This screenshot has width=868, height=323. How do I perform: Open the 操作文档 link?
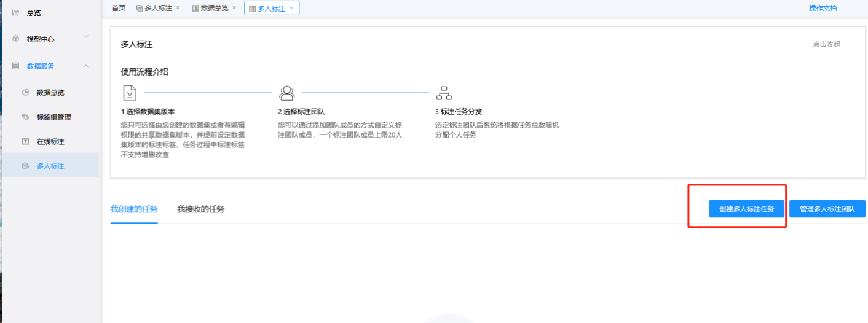pos(823,8)
